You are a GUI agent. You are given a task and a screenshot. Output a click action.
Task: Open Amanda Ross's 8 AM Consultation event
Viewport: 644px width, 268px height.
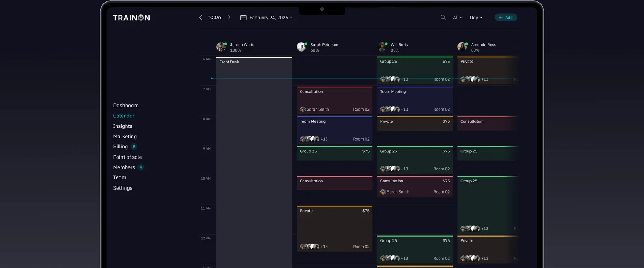488,123
